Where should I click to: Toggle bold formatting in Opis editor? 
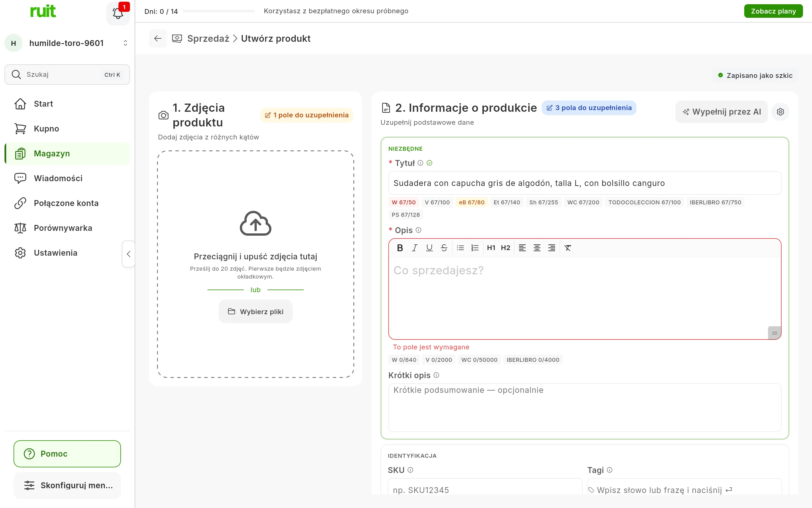coord(400,248)
